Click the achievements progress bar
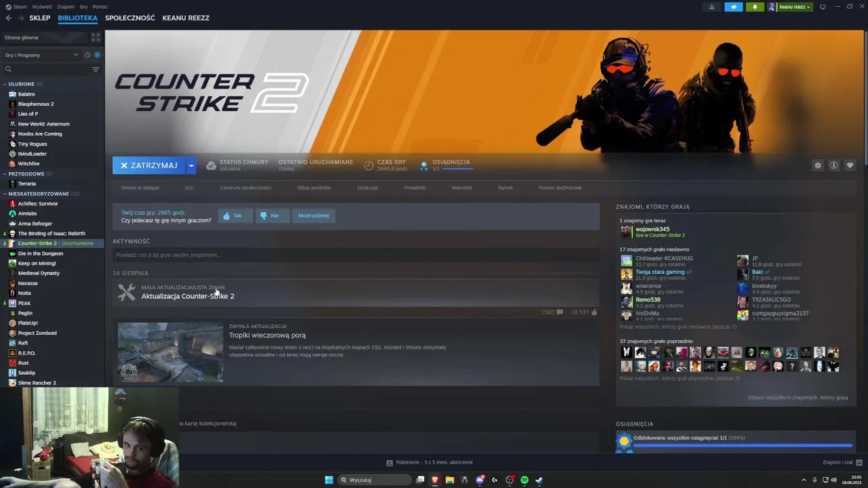This screenshot has height=488, width=868. click(x=743, y=445)
